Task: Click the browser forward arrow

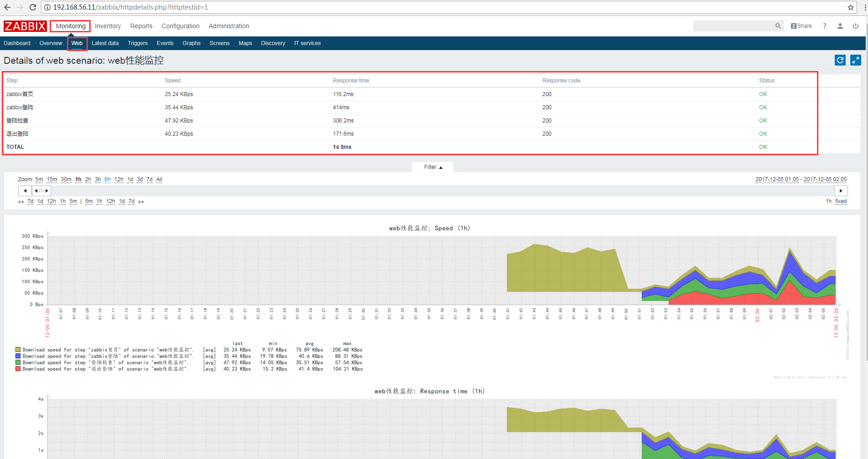Action: click(20, 7)
